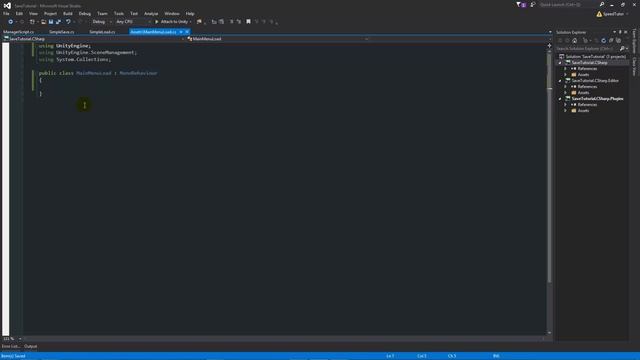Toggle Show All Files in Solution Explorer

point(618,40)
